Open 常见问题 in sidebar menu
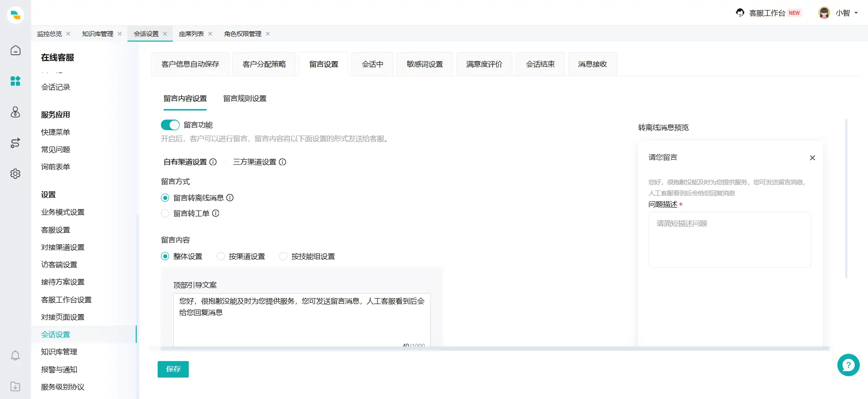 point(56,150)
